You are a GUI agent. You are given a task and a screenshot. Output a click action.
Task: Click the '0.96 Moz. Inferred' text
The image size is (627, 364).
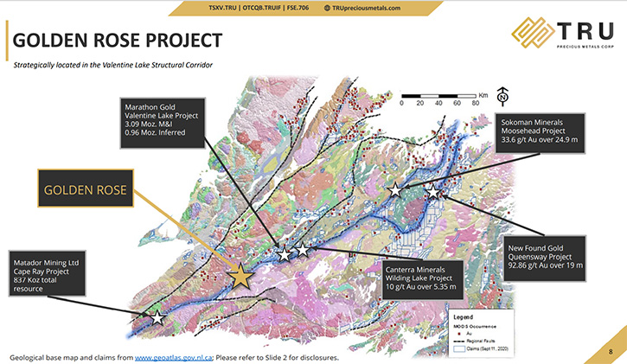[x=155, y=132]
